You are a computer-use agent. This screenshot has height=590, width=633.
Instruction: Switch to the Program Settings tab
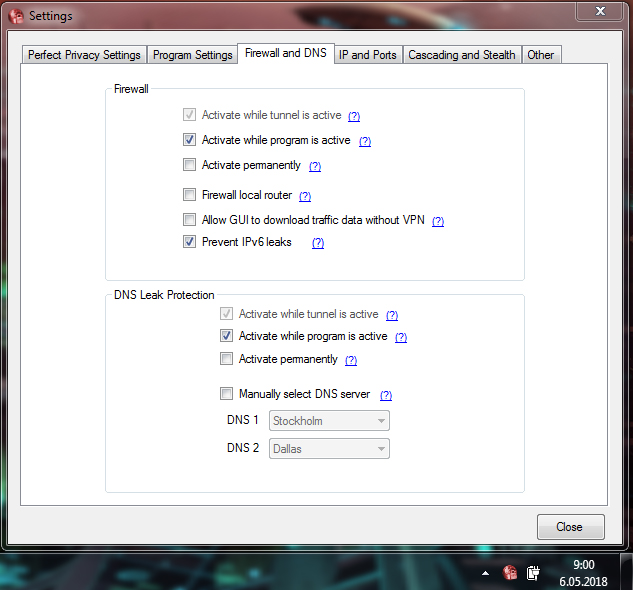193,55
